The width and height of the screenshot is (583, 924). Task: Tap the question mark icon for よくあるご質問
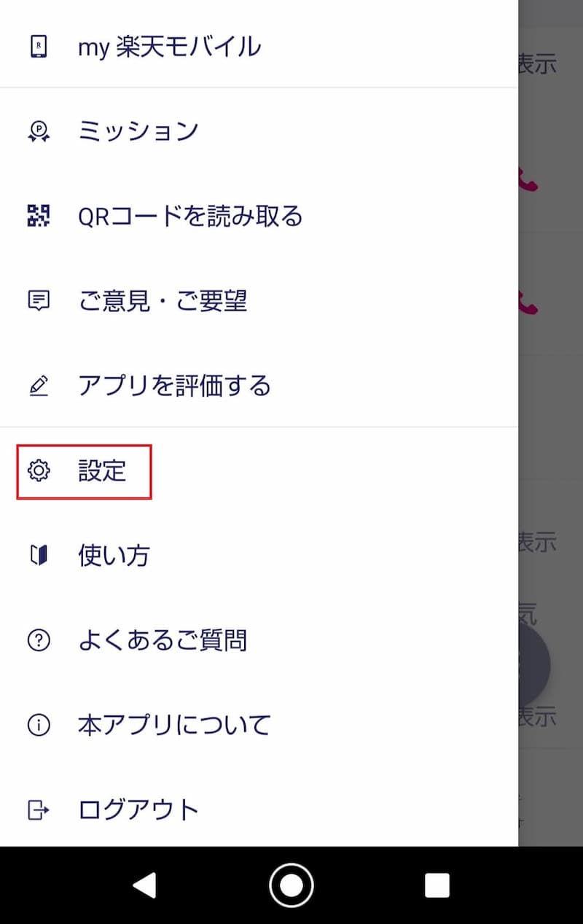click(x=38, y=640)
